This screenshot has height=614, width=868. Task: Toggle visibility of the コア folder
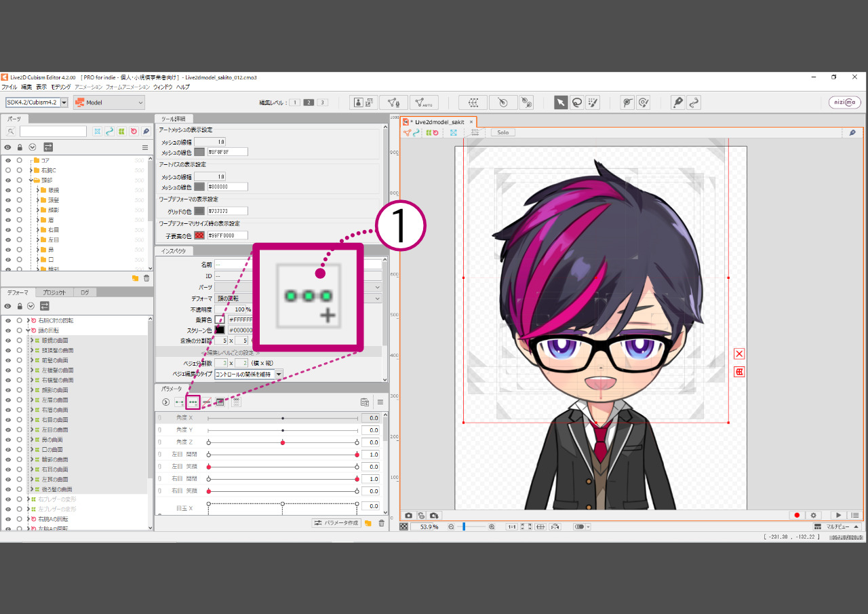(x=8, y=160)
